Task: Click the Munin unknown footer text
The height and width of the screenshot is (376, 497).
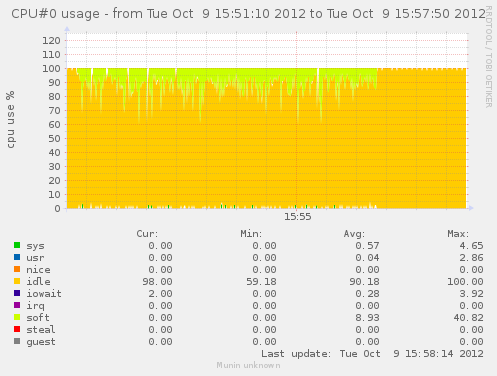Action: pos(248,365)
